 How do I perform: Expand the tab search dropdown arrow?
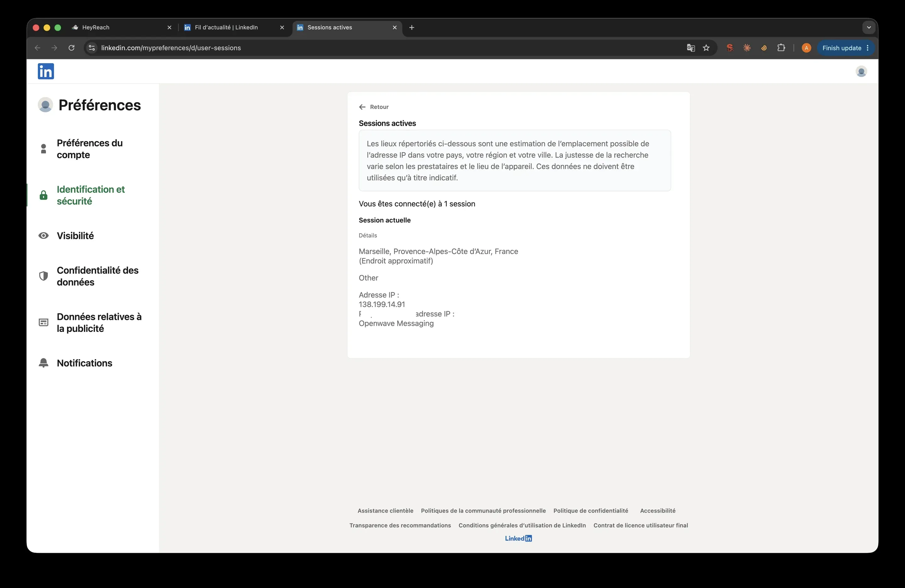869,27
